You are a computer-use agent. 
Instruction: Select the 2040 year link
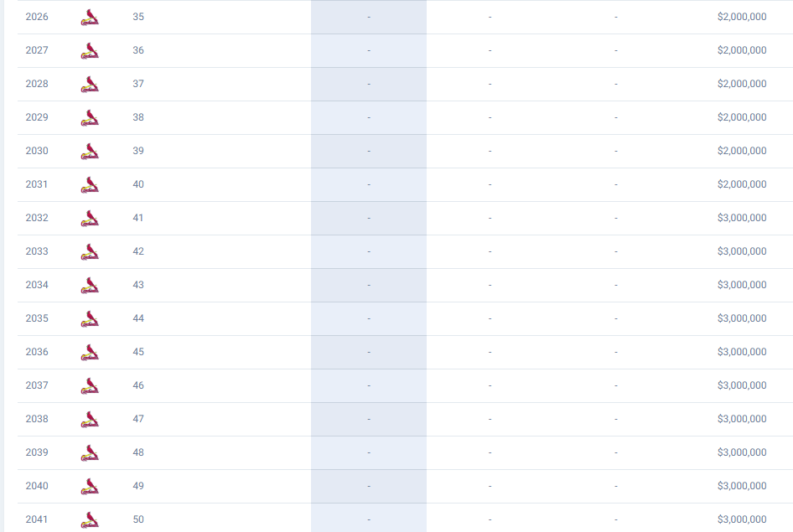click(37, 486)
